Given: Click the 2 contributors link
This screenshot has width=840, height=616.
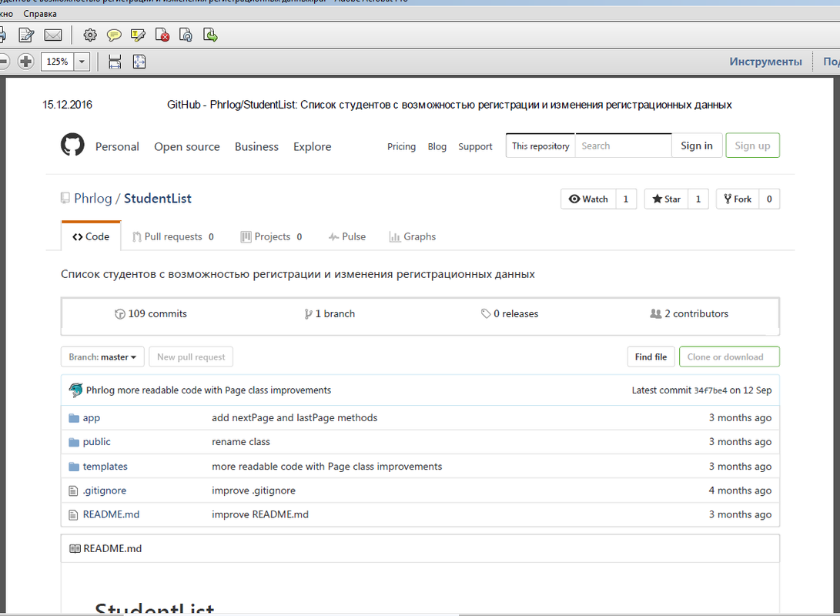Looking at the screenshot, I should click(x=697, y=314).
